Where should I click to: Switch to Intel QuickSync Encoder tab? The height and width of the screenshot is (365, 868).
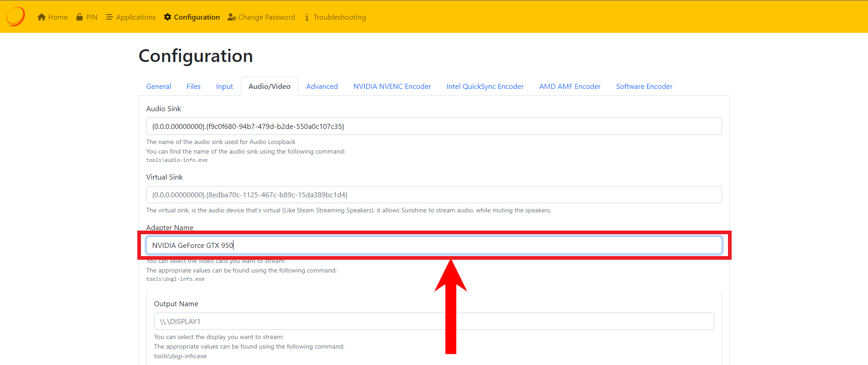485,87
